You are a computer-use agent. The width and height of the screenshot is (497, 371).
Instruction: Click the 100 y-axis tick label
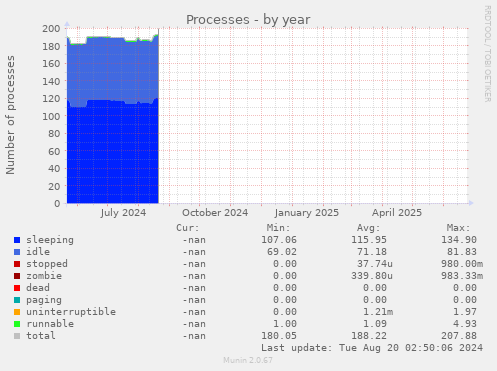tap(51, 116)
